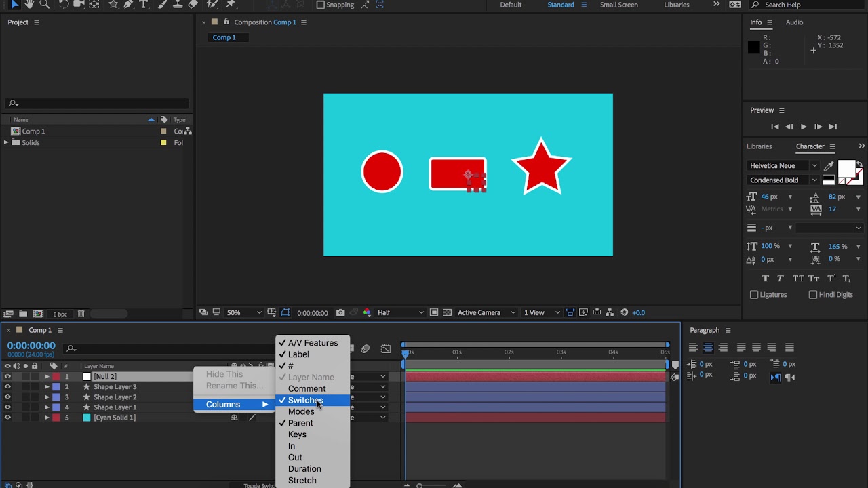Open the Columns context menu entry

[x=234, y=404]
